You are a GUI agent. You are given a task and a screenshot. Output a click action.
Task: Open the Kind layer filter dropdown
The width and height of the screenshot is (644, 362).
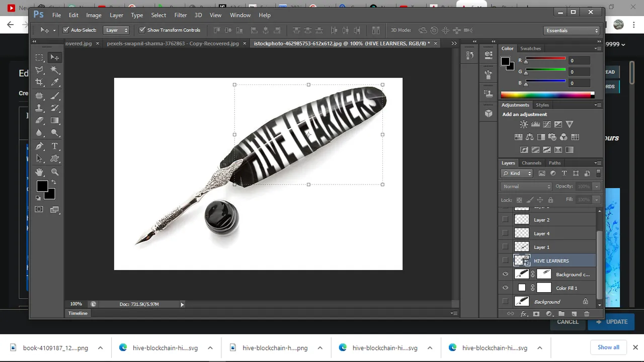point(517,173)
